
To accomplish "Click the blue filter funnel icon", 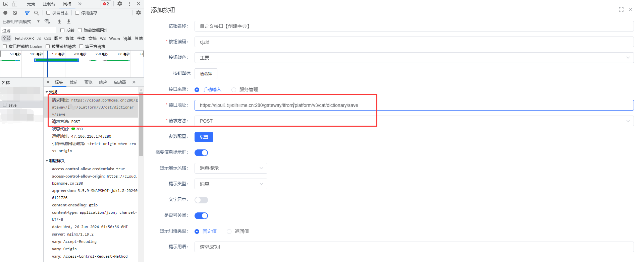I will (x=27, y=13).
